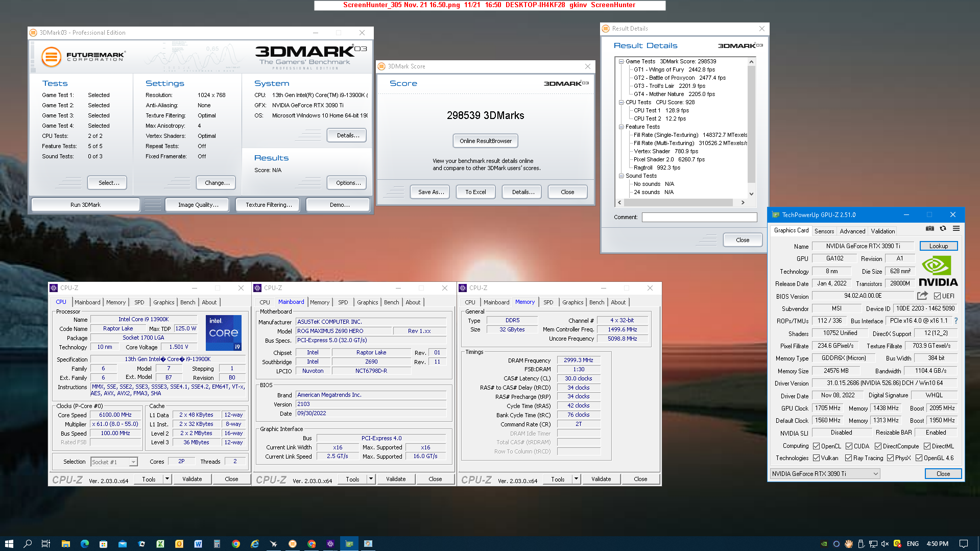The width and height of the screenshot is (980, 551).
Task: Open the GPU-Z hamburger menu
Action: (x=956, y=229)
